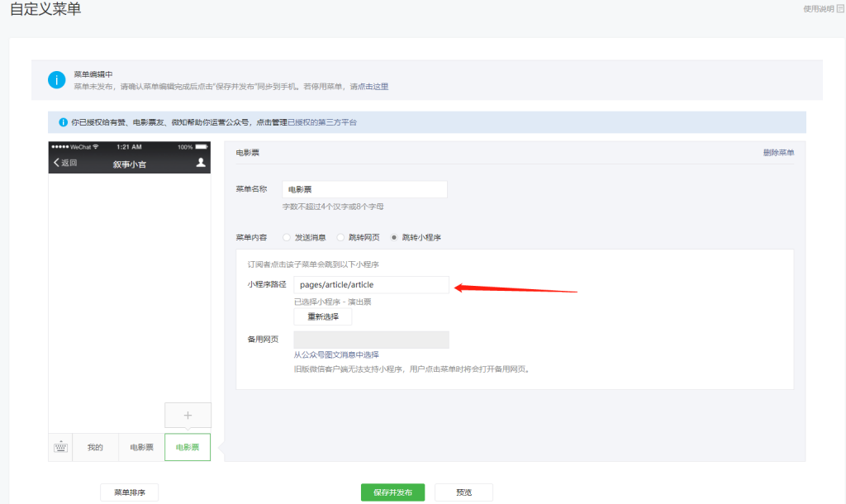Select the 跳转网页 radio option
The width and height of the screenshot is (846, 504).
pos(340,237)
